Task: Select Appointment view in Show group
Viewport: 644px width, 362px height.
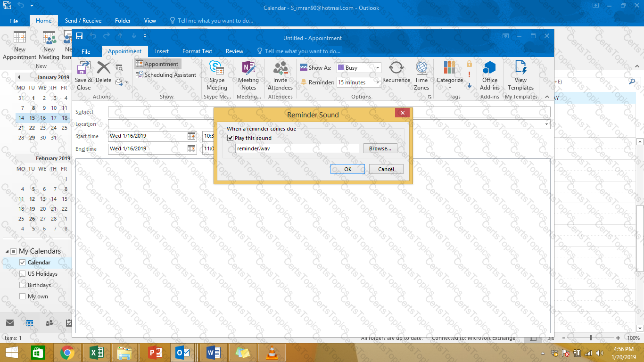Action: [157, 64]
